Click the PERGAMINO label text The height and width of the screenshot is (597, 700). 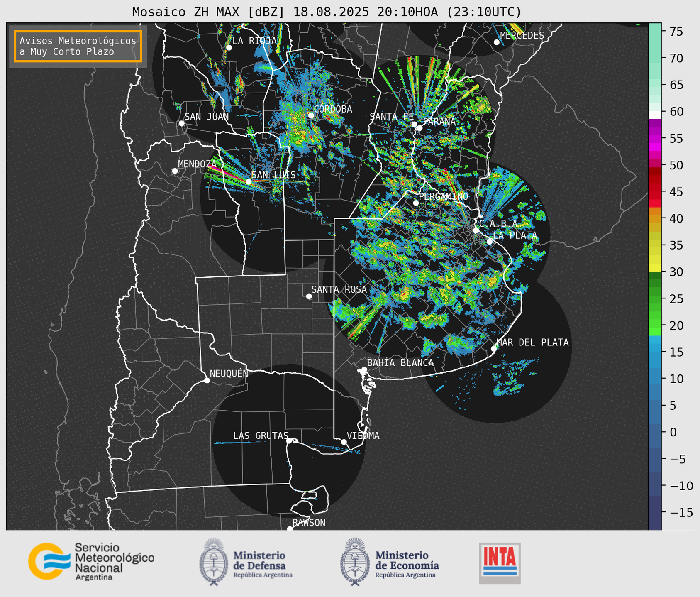coord(444,196)
